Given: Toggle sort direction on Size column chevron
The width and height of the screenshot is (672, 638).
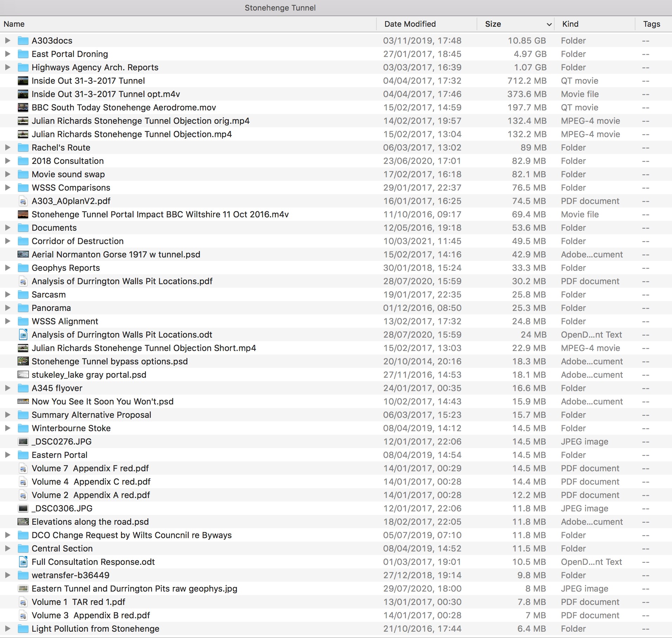Looking at the screenshot, I should (549, 24).
